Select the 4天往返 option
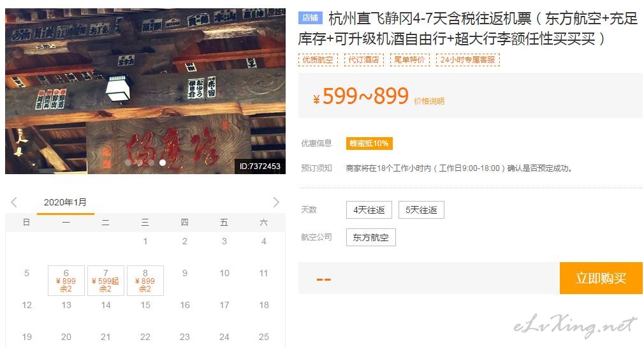644x347 pixels. tap(369, 210)
